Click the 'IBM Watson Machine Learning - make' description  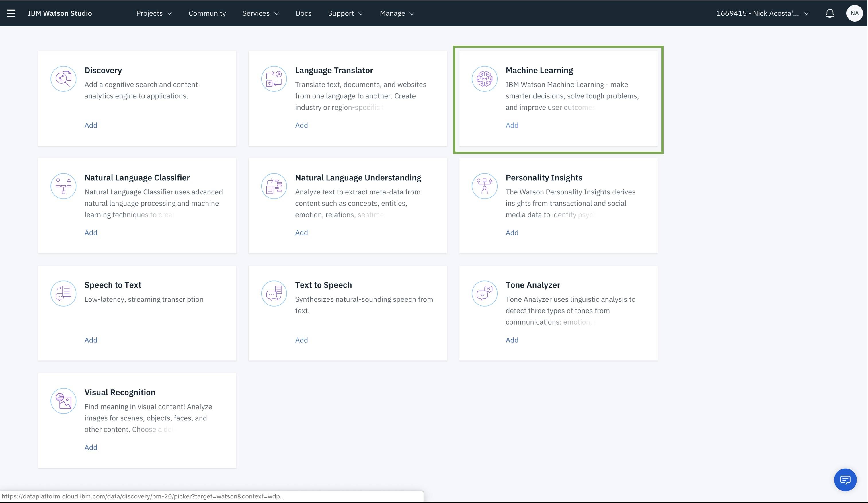(x=572, y=96)
